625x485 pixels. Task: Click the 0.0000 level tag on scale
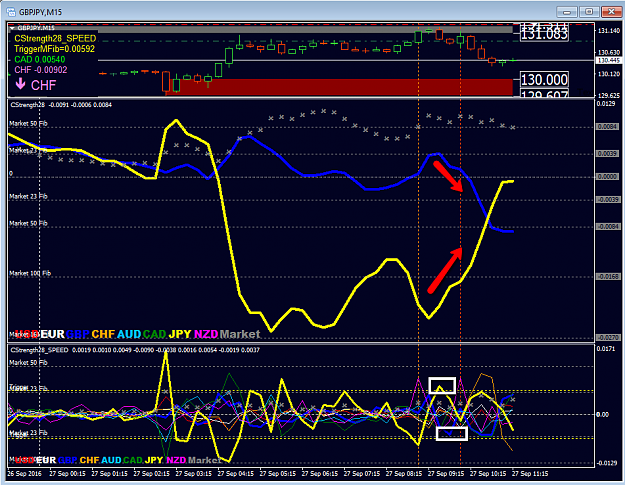pos(607,177)
